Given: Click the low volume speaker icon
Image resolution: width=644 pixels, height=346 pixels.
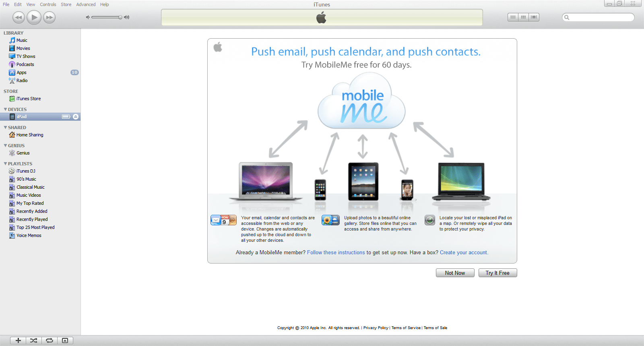Looking at the screenshot, I should [x=88, y=17].
